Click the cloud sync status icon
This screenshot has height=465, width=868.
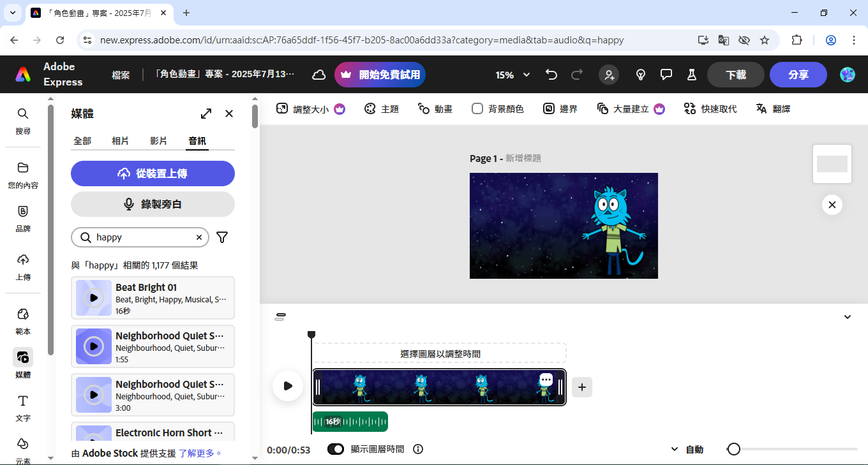pyautogui.click(x=318, y=75)
